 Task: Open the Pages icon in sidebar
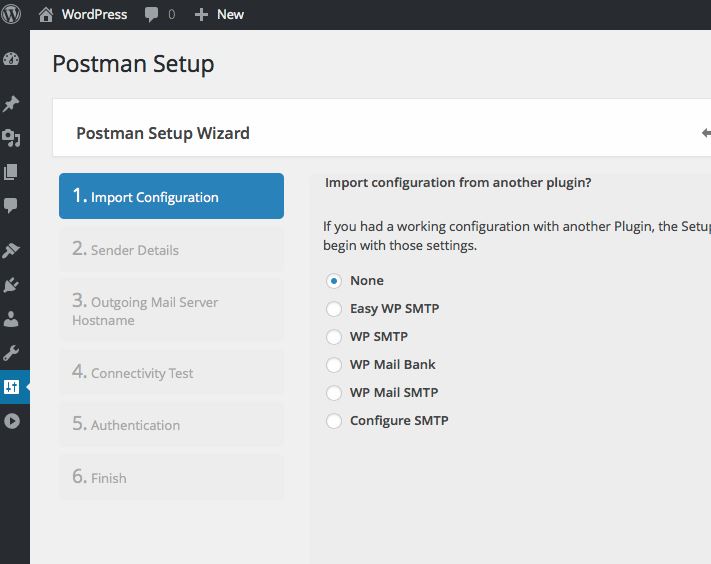click(11, 172)
